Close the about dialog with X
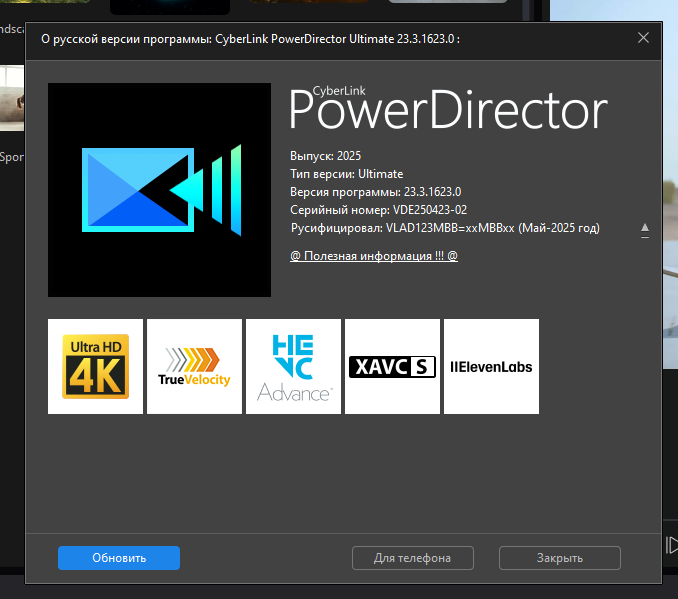This screenshot has width=678, height=599. click(x=643, y=38)
